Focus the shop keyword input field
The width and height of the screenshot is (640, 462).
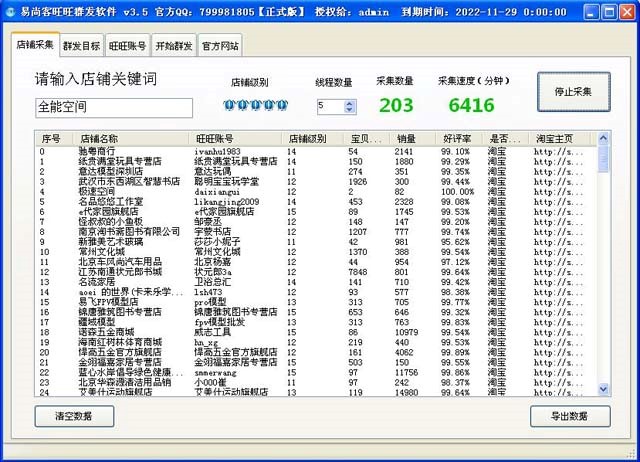(114, 108)
